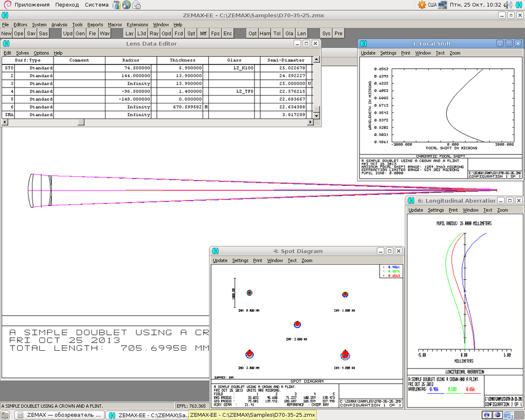The image size is (525, 420).
Task: Click Zoom in Longitudinal Aberration window
Action: pos(502,210)
